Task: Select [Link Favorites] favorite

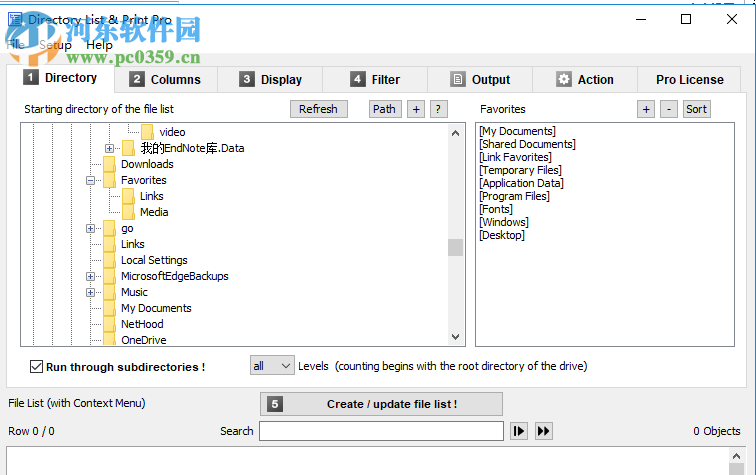Action: click(515, 157)
